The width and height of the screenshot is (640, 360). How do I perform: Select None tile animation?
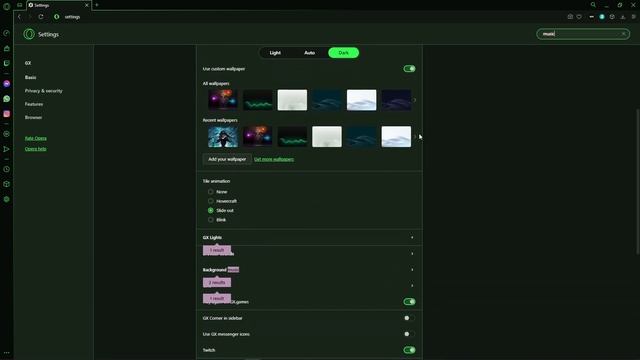click(x=211, y=191)
